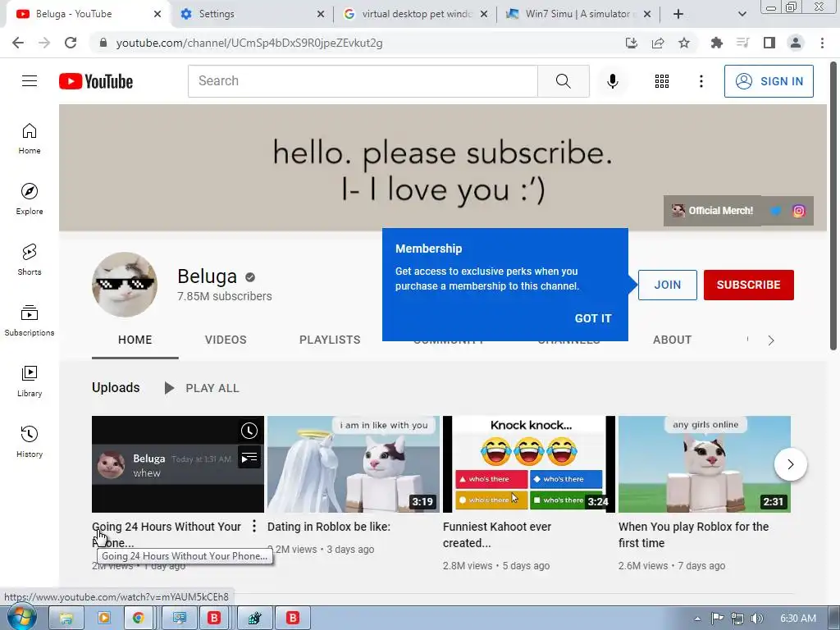Bookmark this page with star icon

click(x=684, y=43)
